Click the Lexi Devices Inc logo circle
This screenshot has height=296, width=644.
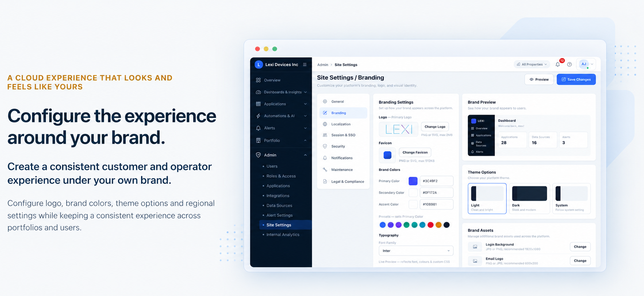click(258, 65)
